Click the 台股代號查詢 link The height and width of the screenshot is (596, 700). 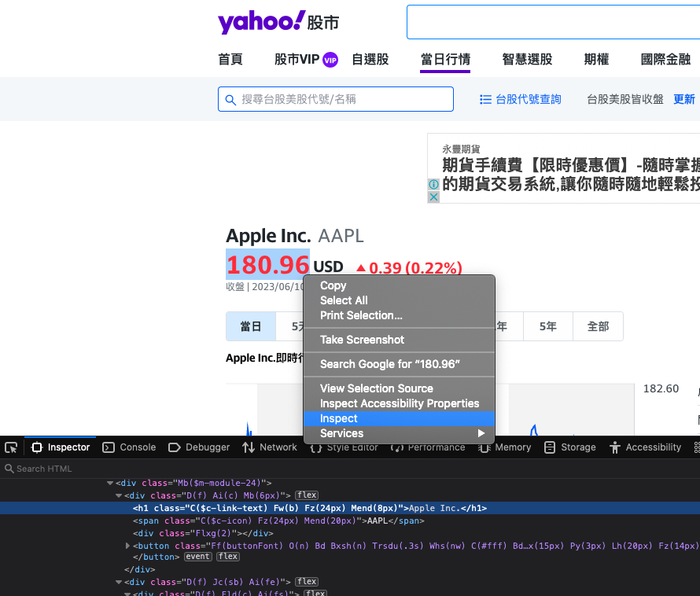coord(521,99)
